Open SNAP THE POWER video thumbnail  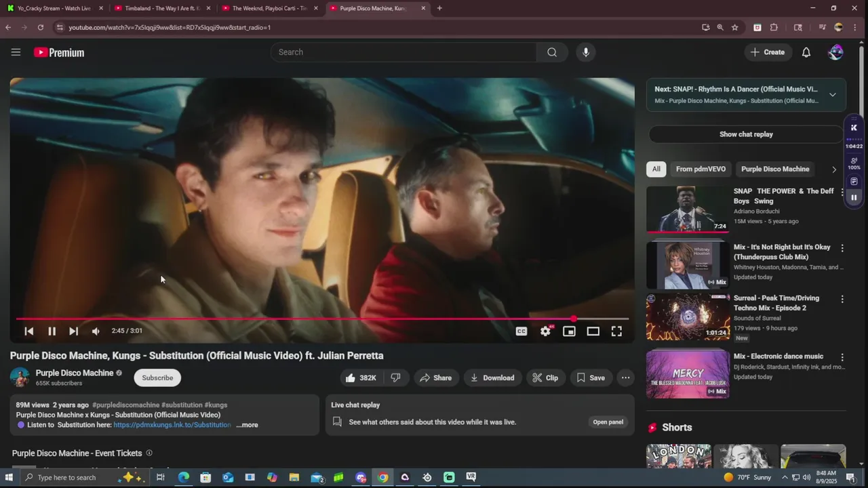tap(688, 209)
